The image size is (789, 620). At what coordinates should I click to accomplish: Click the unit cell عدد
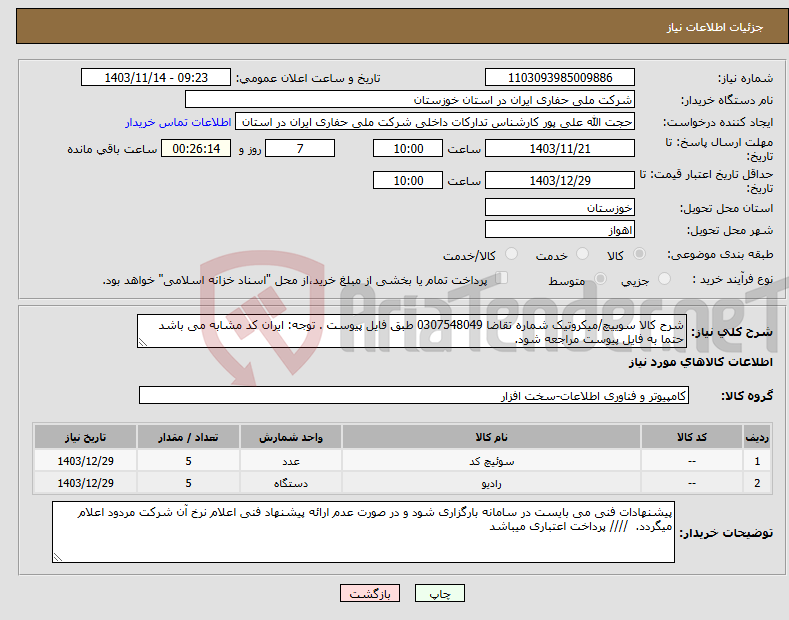(291, 461)
